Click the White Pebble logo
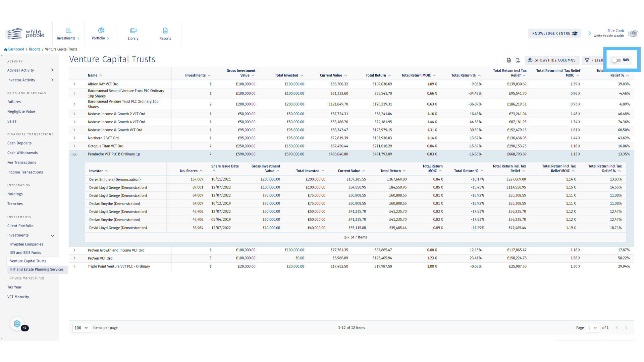This screenshot has width=644, height=362. click(x=25, y=34)
